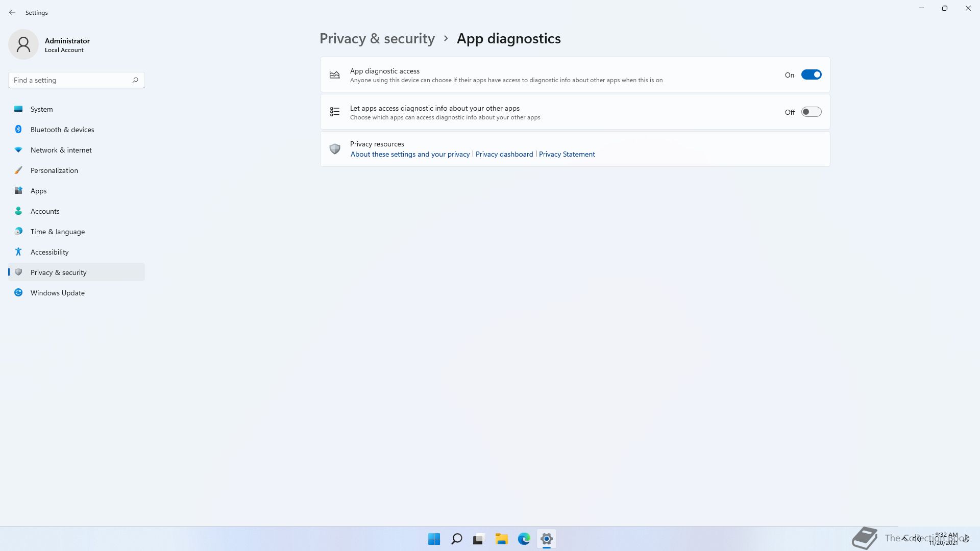Open Personalization settings
The image size is (980, 551).
pos(77,170)
